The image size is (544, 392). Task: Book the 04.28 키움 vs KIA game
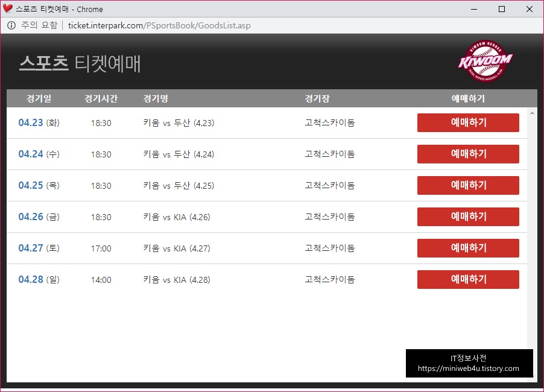pyautogui.click(x=468, y=280)
